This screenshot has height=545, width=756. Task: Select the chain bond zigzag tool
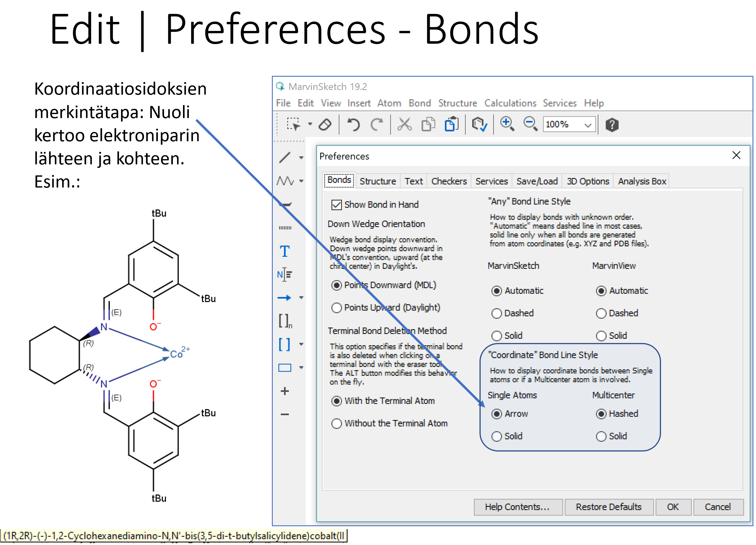pos(285,181)
